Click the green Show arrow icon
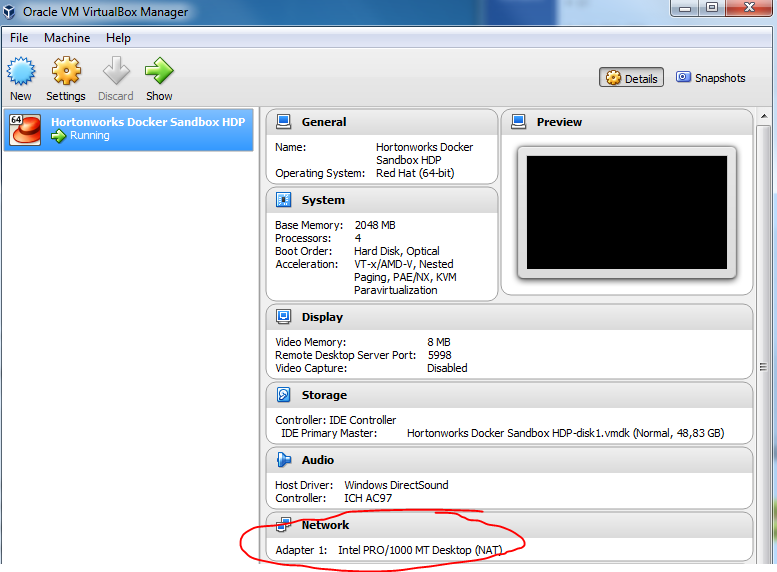 (159, 71)
